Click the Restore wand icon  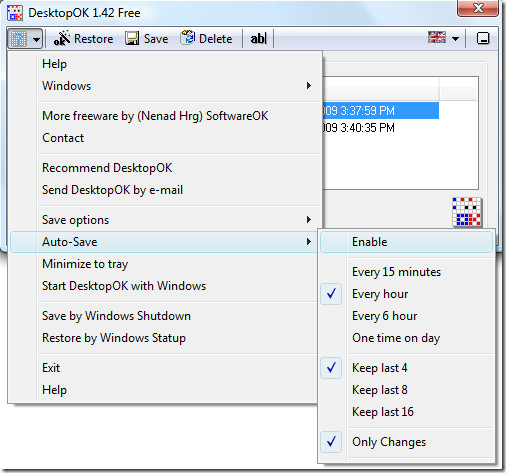tap(62, 38)
